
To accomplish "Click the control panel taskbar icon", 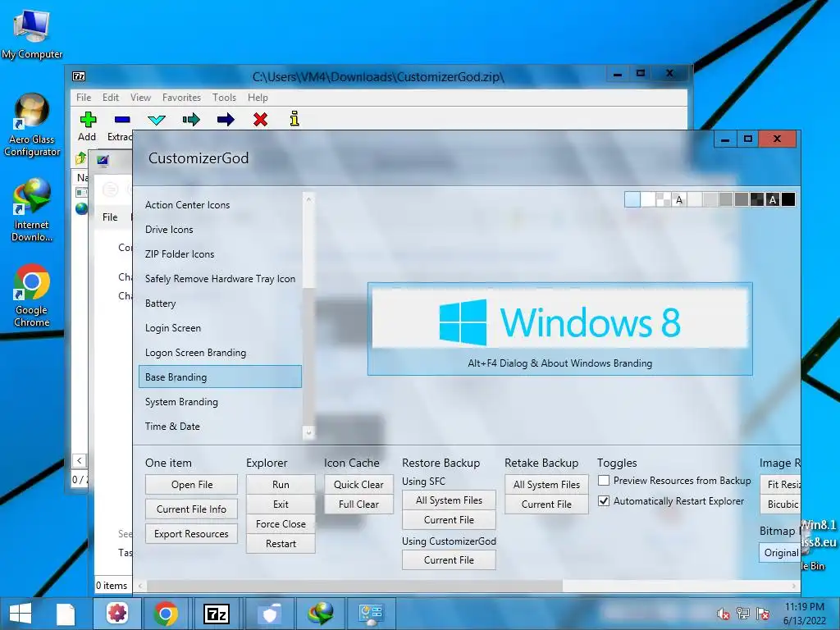I will (372, 614).
